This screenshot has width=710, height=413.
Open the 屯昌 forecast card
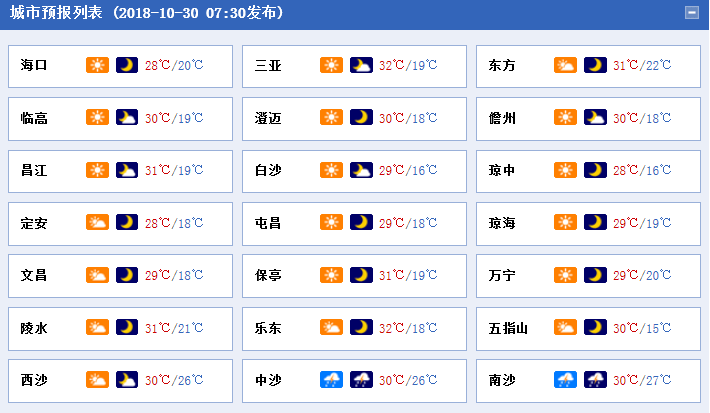pos(354,224)
